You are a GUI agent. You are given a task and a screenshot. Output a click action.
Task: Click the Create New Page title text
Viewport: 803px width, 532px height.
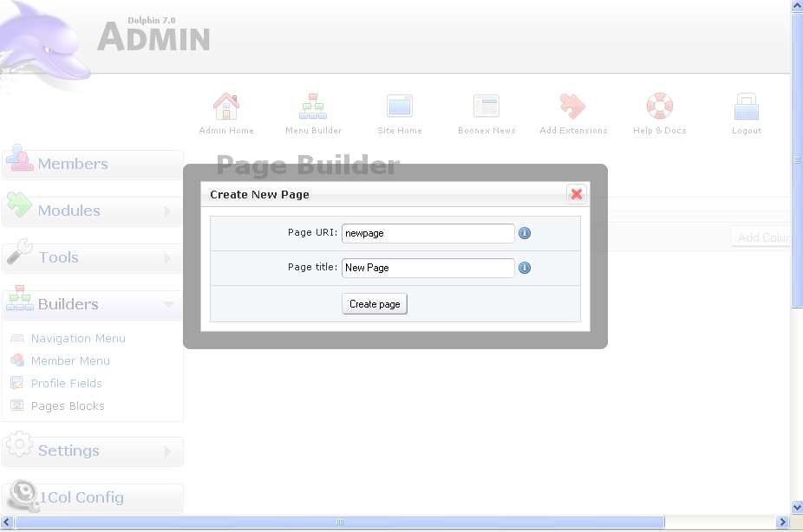(x=259, y=195)
